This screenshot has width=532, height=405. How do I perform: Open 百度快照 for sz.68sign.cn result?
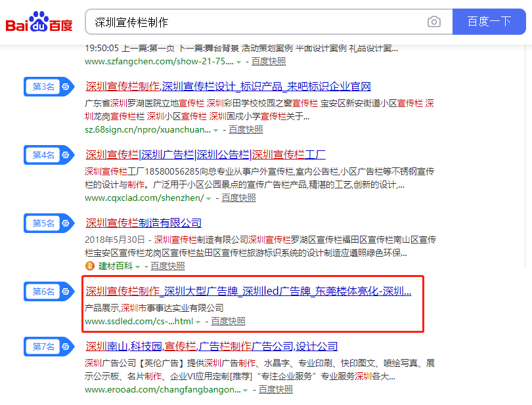(246, 129)
